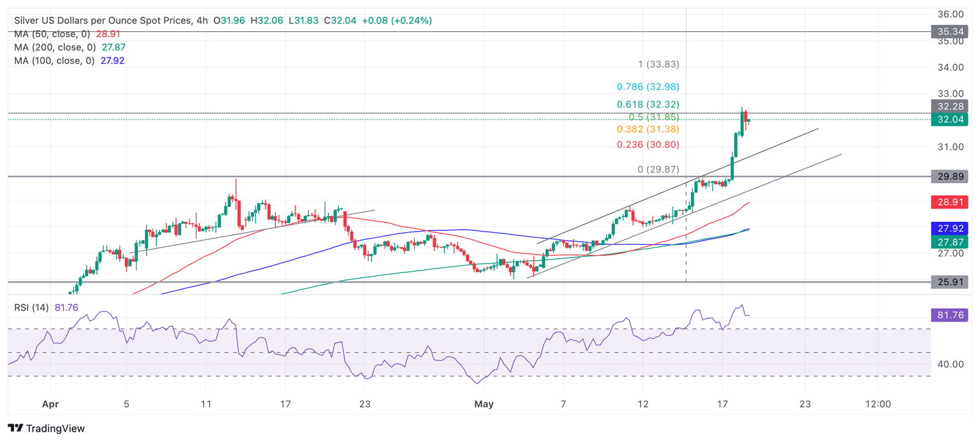Click the purple 81.76 RSI axis tag
Screen dimensions: 980x442
point(949,314)
